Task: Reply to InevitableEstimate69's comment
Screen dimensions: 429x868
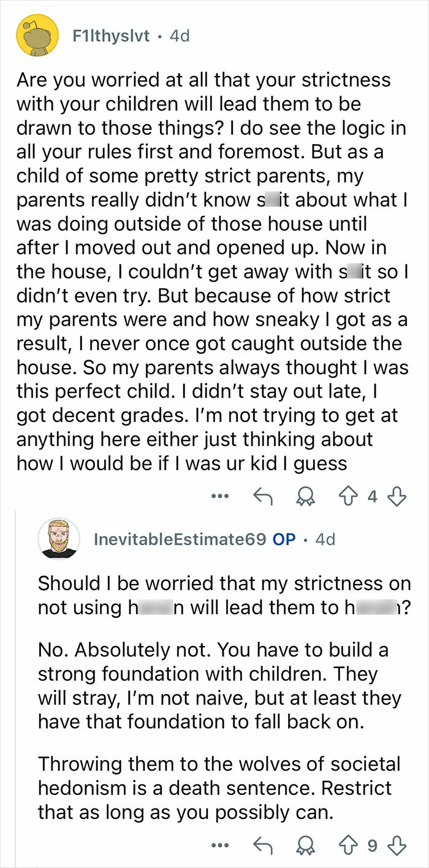Action: 264,843
